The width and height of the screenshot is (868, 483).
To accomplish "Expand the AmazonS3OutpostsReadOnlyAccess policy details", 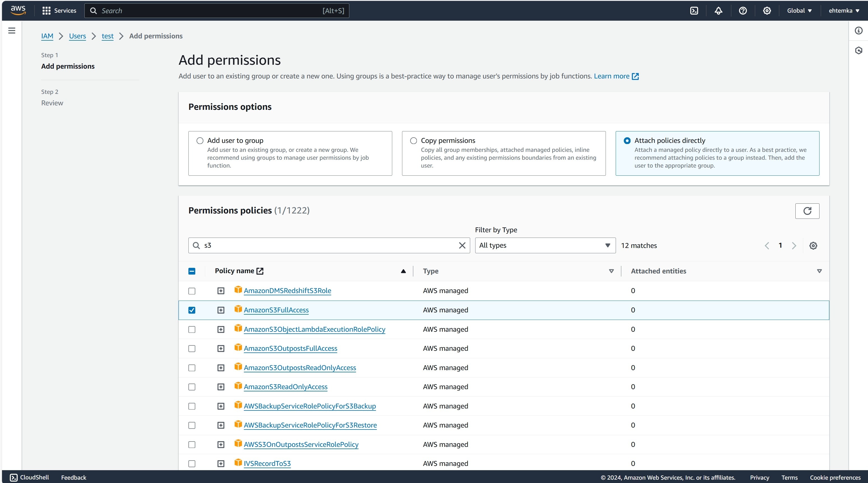I will (x=221, y=368).
